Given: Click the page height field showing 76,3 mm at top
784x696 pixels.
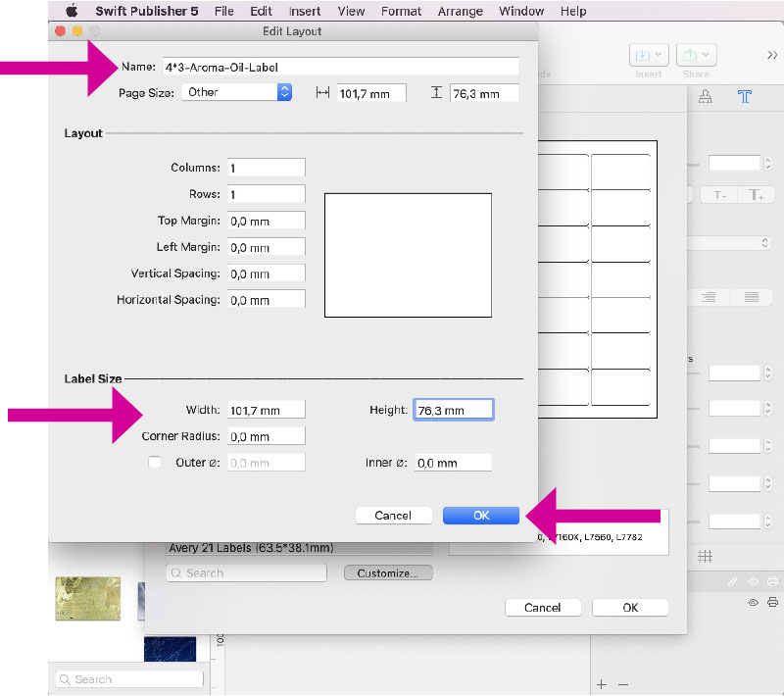Looking at the screenshot, I should [484, 93].
